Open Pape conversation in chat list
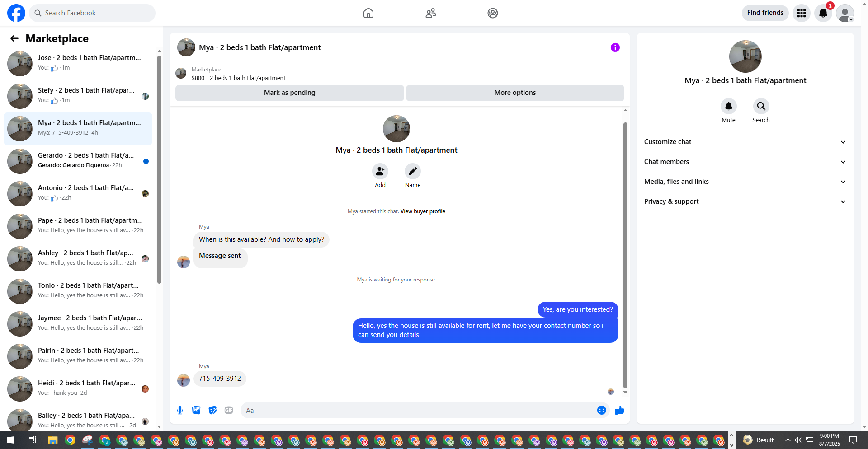868x449 pixels. click(78, 226)
